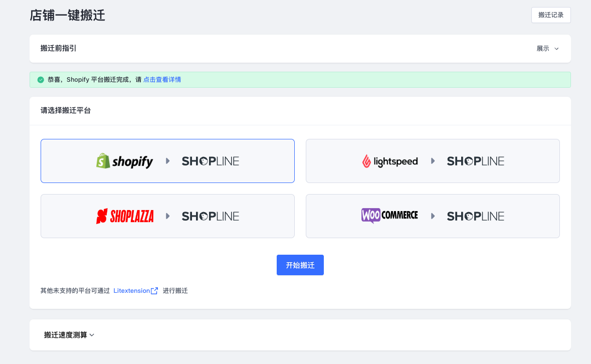Click the chevron beside 搬迁速度测算

(92, 335)
